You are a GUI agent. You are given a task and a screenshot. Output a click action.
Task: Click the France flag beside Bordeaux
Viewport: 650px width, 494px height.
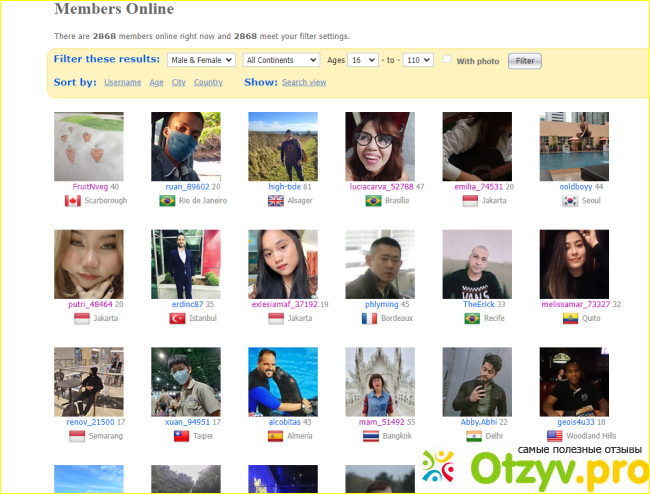(x=368, y=319)
